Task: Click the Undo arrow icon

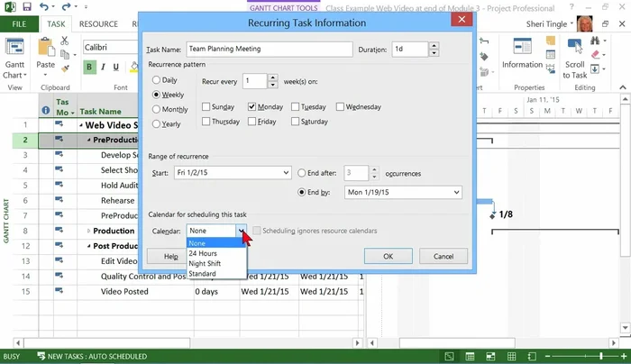Action: [43, 6]
